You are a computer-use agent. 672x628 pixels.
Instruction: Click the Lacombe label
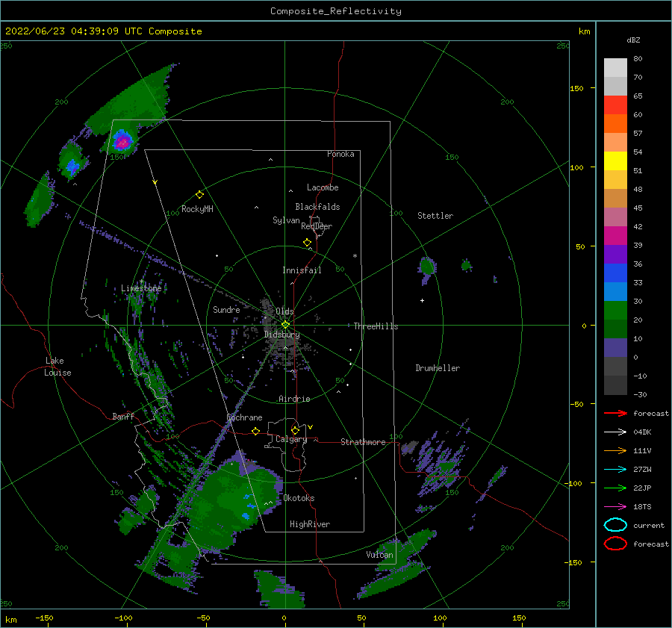(x=323, y=187)
